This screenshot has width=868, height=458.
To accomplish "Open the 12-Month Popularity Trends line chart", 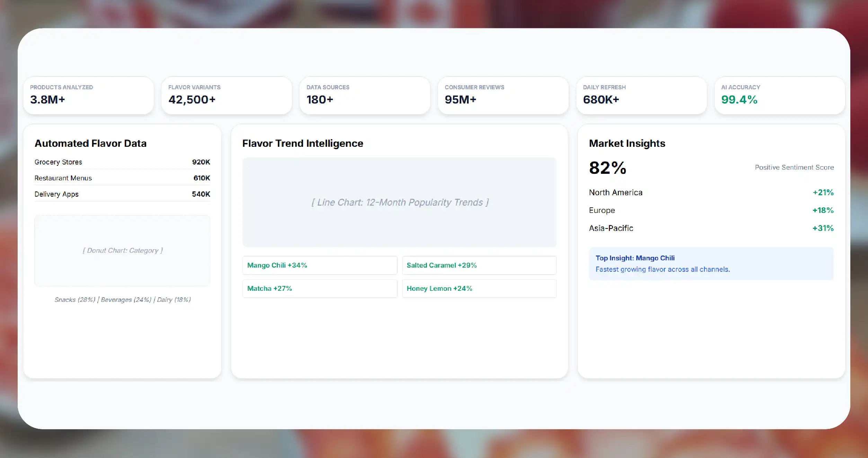I will (399, 202).
